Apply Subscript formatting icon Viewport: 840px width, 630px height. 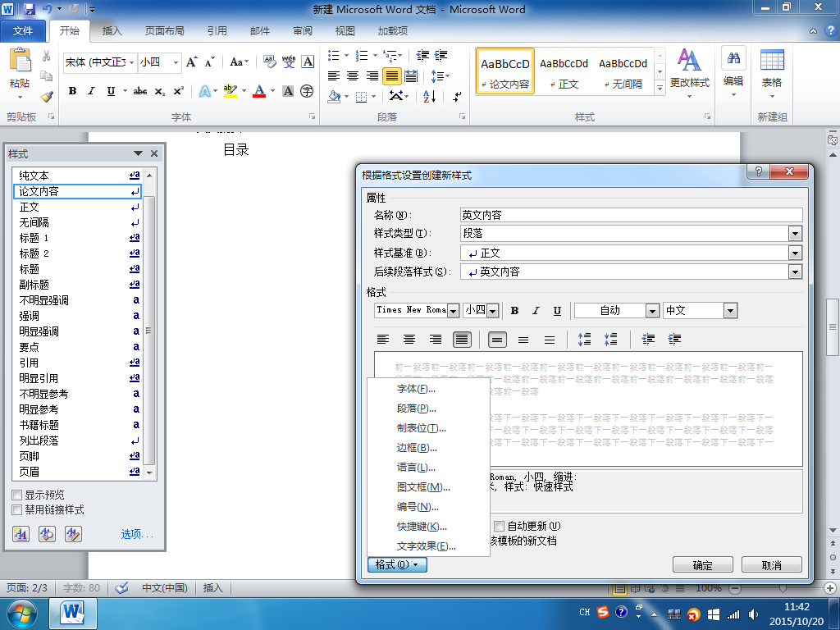(x=160, y=91)
